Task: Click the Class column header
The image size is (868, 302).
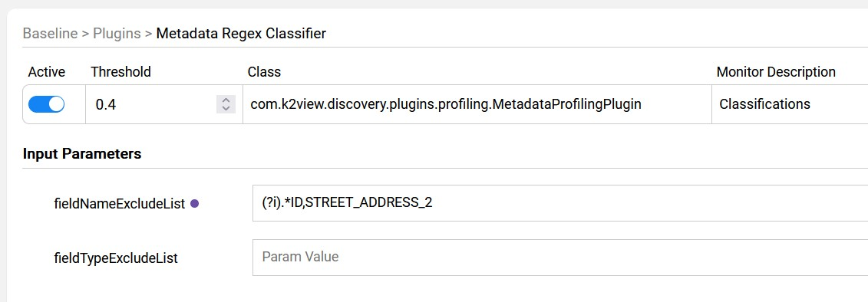Action: point(264,72)
